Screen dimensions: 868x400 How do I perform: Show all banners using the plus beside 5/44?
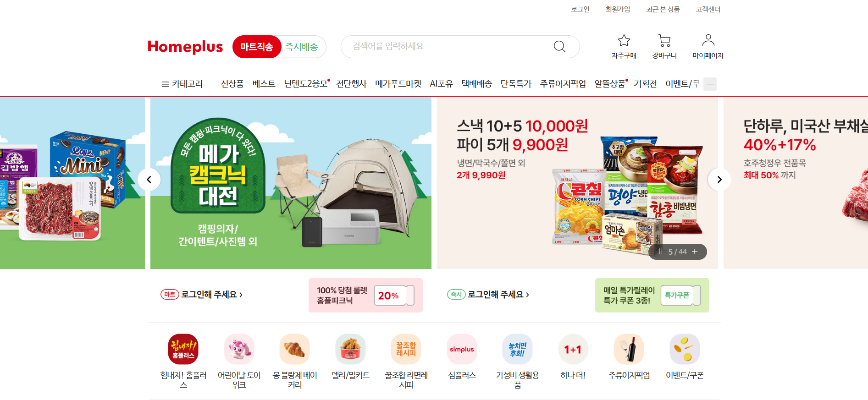pos(695,252)
